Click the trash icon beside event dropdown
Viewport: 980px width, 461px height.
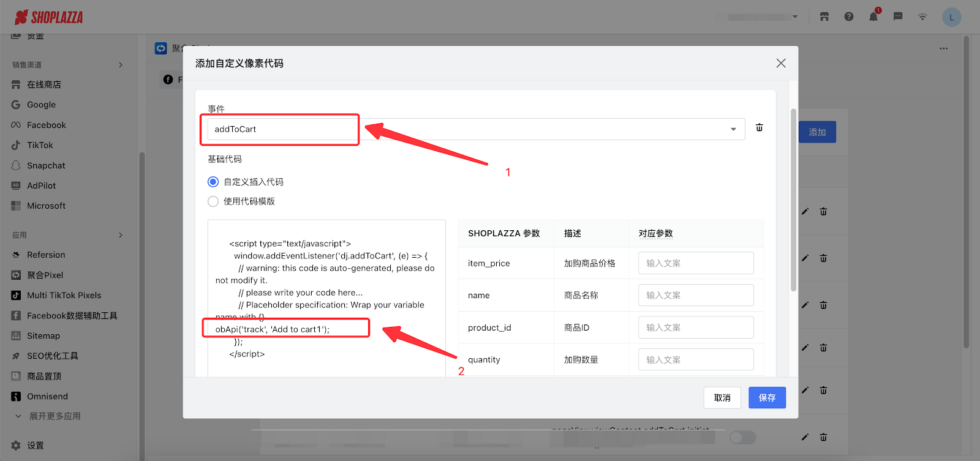click(x=759, y=127)
